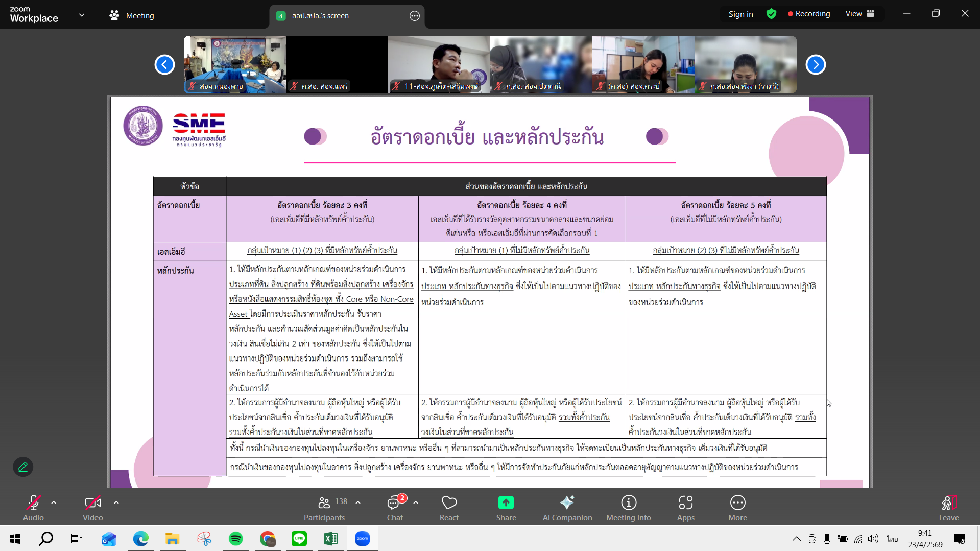Viewport: 980px width, 551px height.
Task: Show next participants with right arrow
Action: [x=816, y=65]
